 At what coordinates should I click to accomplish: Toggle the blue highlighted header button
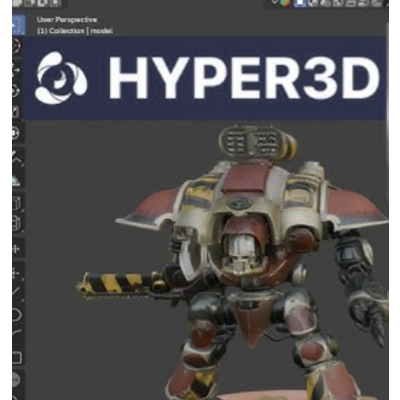(x=300, y=3)
